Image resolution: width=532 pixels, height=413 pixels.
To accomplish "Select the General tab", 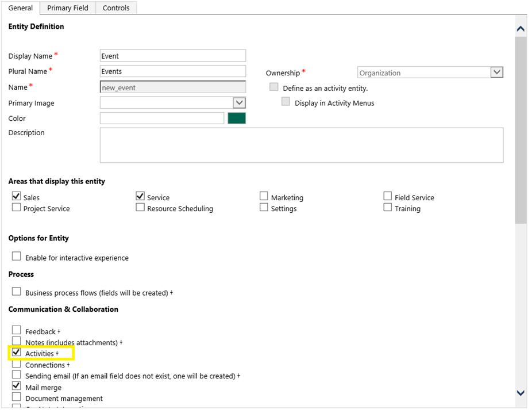I will click(x=20, y=8).
